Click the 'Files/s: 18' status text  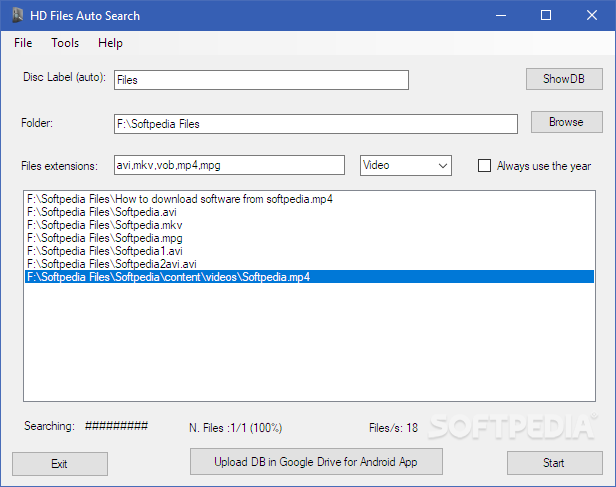pos(393,428)
